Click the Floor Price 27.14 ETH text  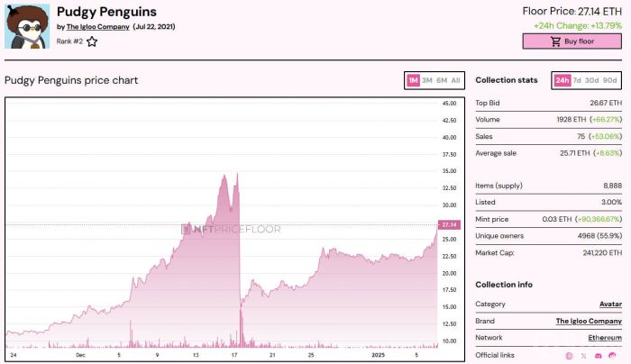pyautogui.click(x=572, y=11)
